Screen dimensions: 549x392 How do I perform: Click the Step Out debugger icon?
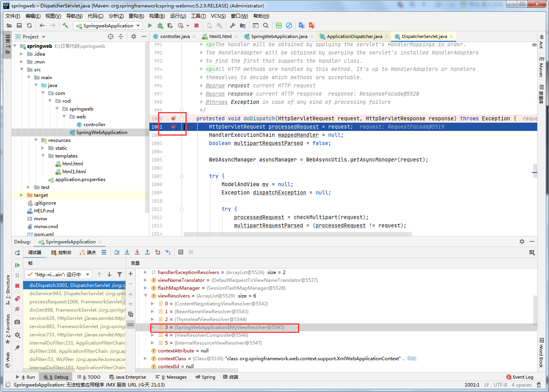(147, 252)
